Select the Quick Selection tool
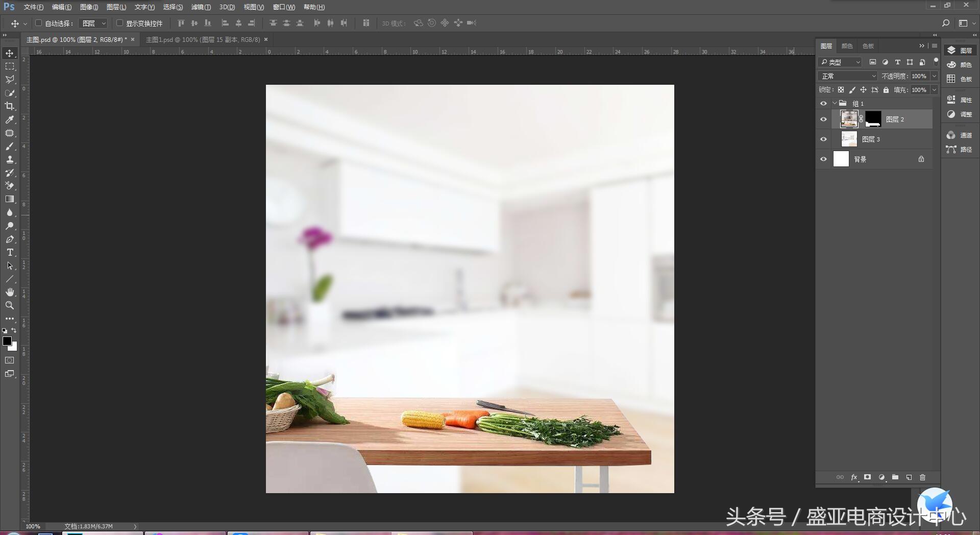 click(10, 93)
